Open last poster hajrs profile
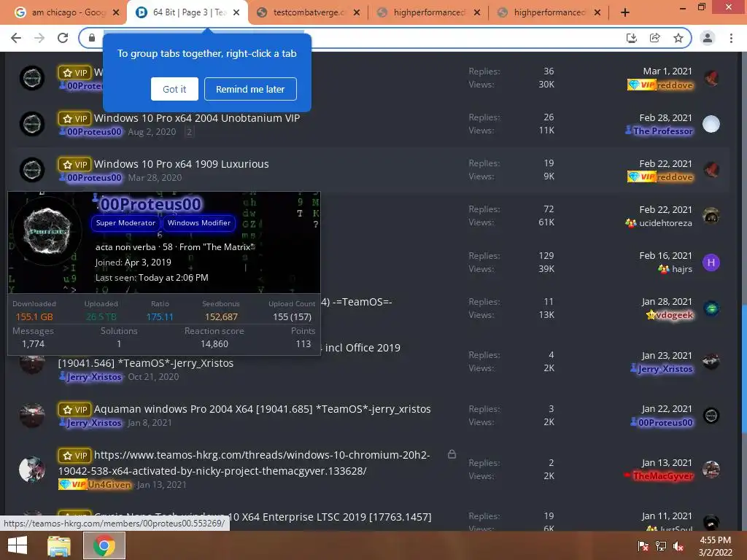This screenshot has height=560, width=747. (682, 269)
